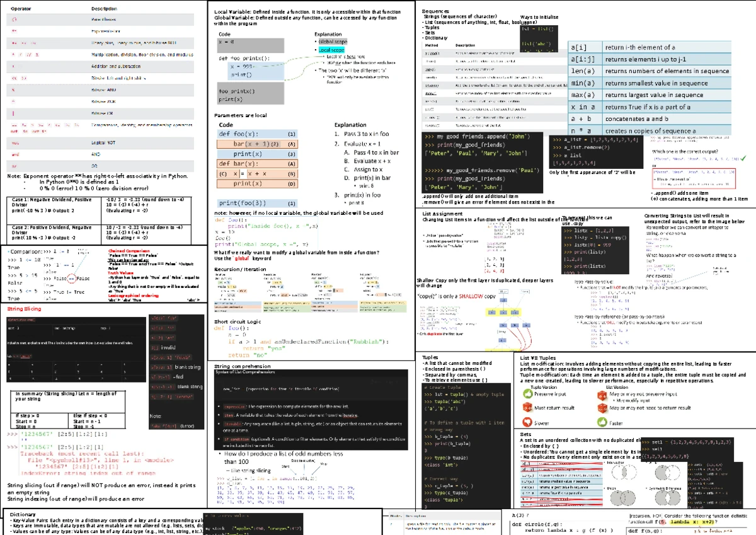Click the exponent operator right-to-left associativity note

[x=98, y=176]
